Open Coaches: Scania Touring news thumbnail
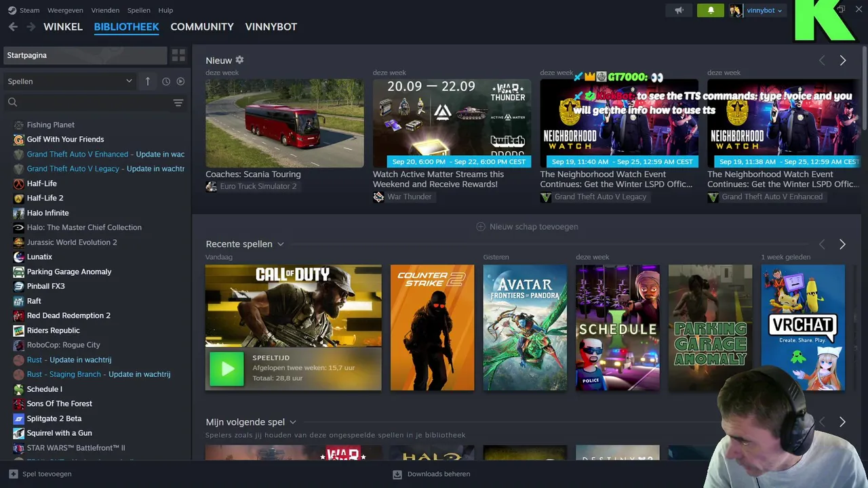The image size is (868, 488). click(x=285, y=123)
